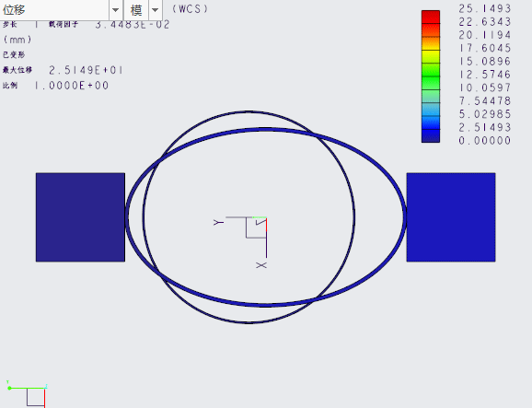Click the Y axis label in the model
The height and width of the screenshot is (408, 532).
pos(218,222)
